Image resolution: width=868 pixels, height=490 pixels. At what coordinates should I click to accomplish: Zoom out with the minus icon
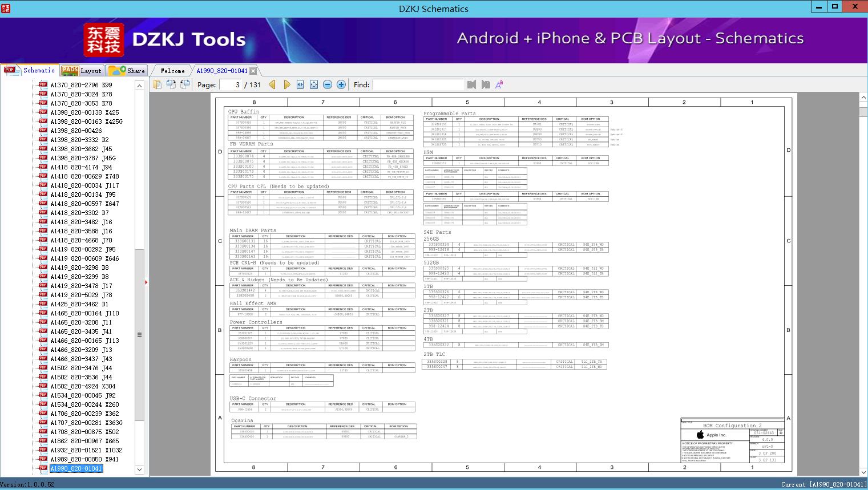tap(328, 84)
